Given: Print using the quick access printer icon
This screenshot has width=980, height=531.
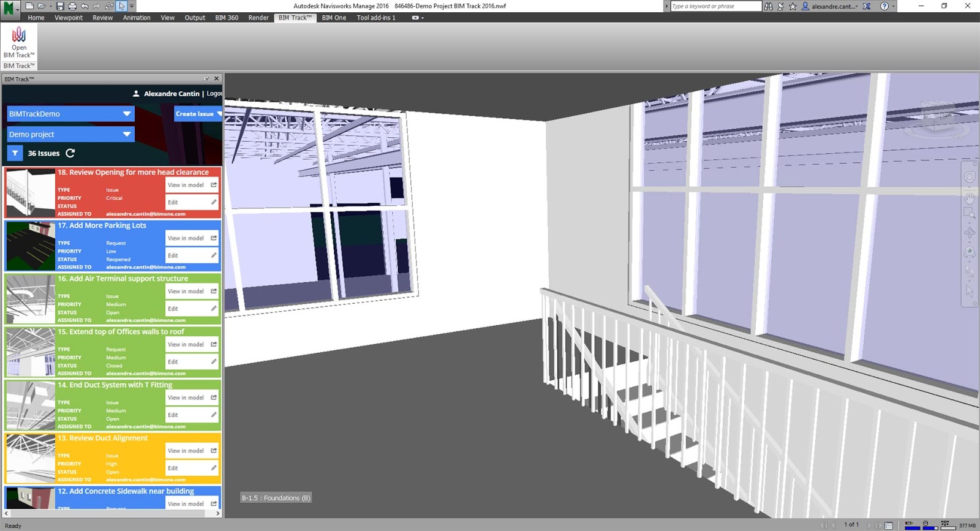Looking at the screenshot, I should tap(72, 6).
